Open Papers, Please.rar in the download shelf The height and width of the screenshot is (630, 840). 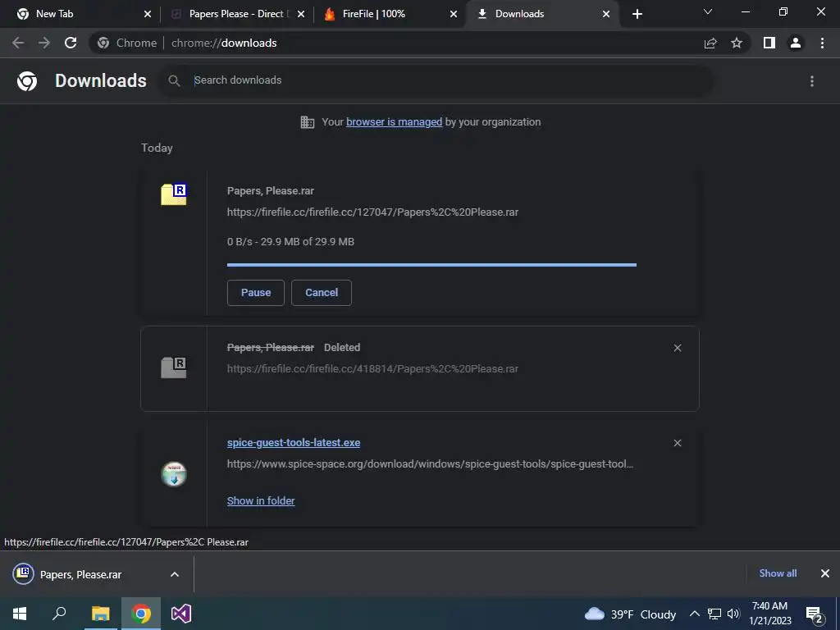pos(80,574)
